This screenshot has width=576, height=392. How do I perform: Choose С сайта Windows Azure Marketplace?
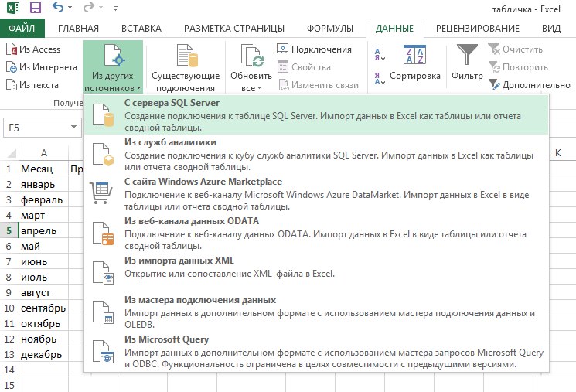click(x=316, y=193)
